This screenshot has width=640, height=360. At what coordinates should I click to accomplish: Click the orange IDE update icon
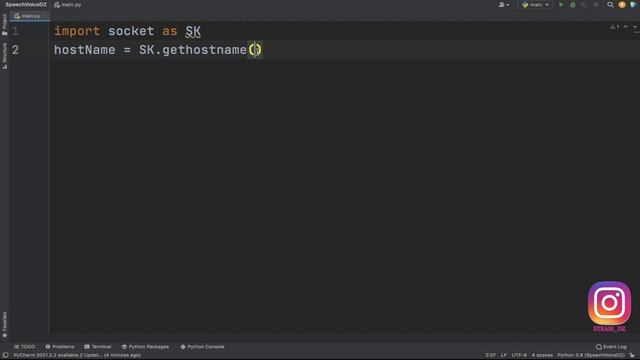(622, 5)
